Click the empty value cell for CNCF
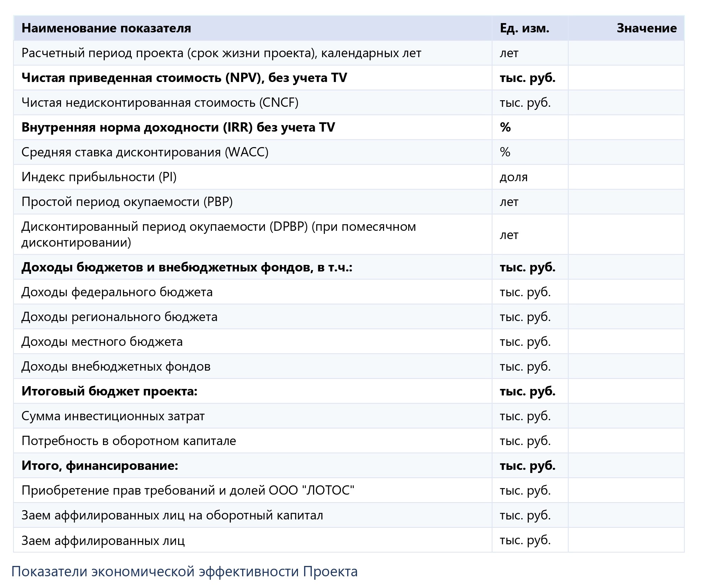The height and width of the screenshot is (588, 702). 626,103
